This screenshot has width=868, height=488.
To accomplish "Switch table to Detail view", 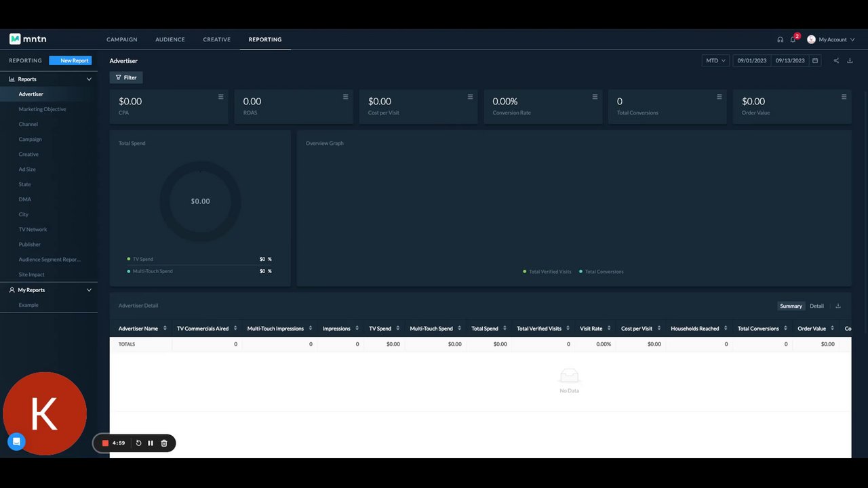I will tap(816, 306).
